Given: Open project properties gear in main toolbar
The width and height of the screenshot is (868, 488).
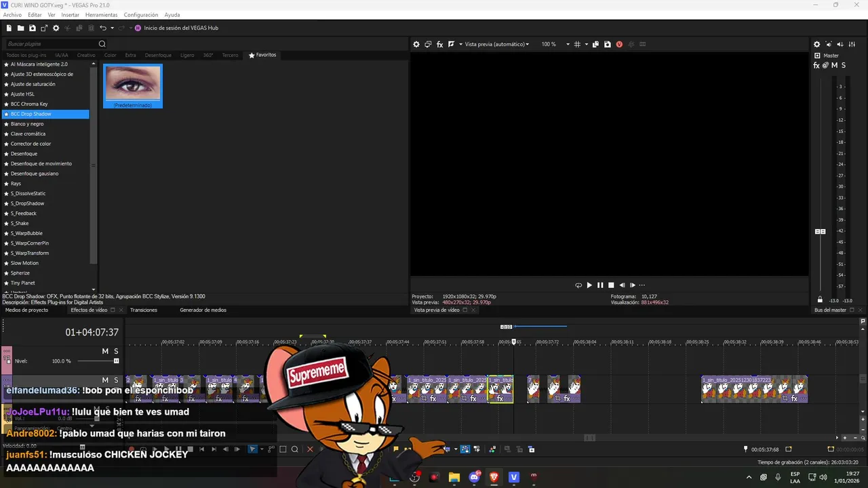Looking at the screenshot, I should coord(56,28).
